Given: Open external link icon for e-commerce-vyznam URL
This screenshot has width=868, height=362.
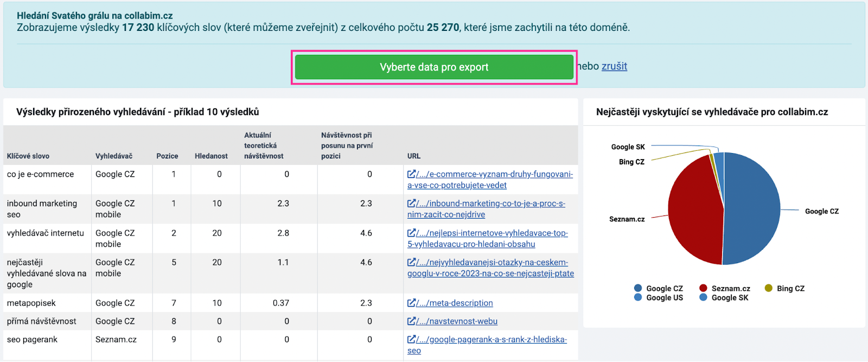Looking at the screenshot, I should [411, 174].
